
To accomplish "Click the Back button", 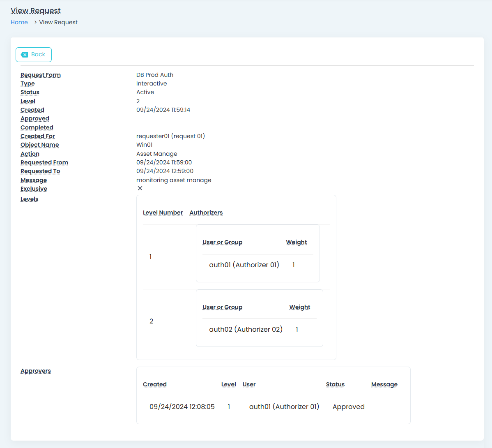I will click(34, 55).
